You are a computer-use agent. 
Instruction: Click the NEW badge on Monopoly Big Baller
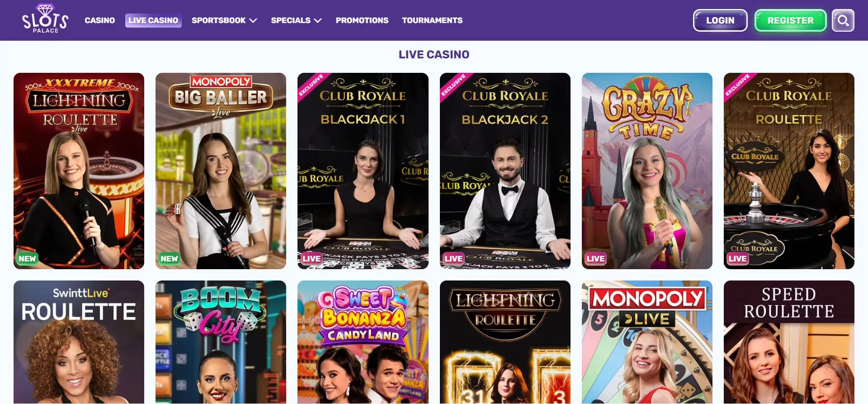(169, 259)
